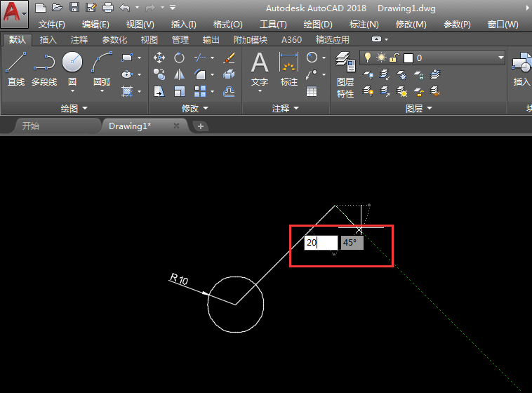Viewport: 532px width, 393px height.
Task: Select the Line (直线) tool
Action: [x=16, y=69]
